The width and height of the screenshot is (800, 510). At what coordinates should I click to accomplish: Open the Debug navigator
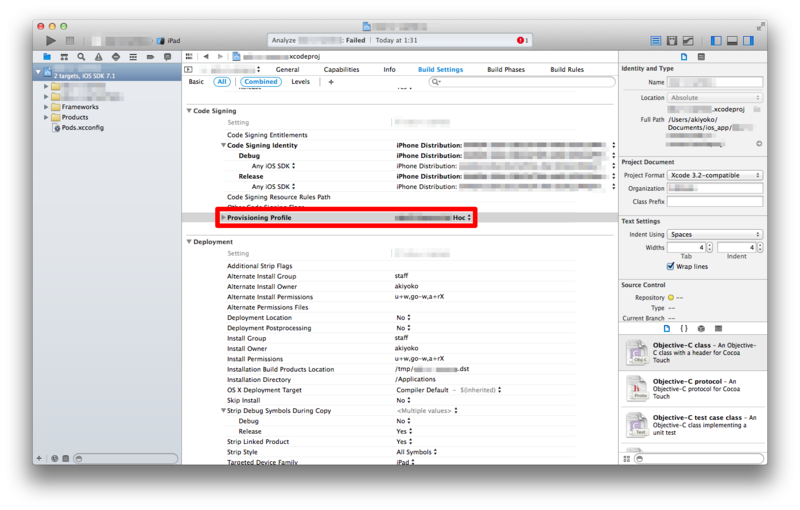(133, 57)
